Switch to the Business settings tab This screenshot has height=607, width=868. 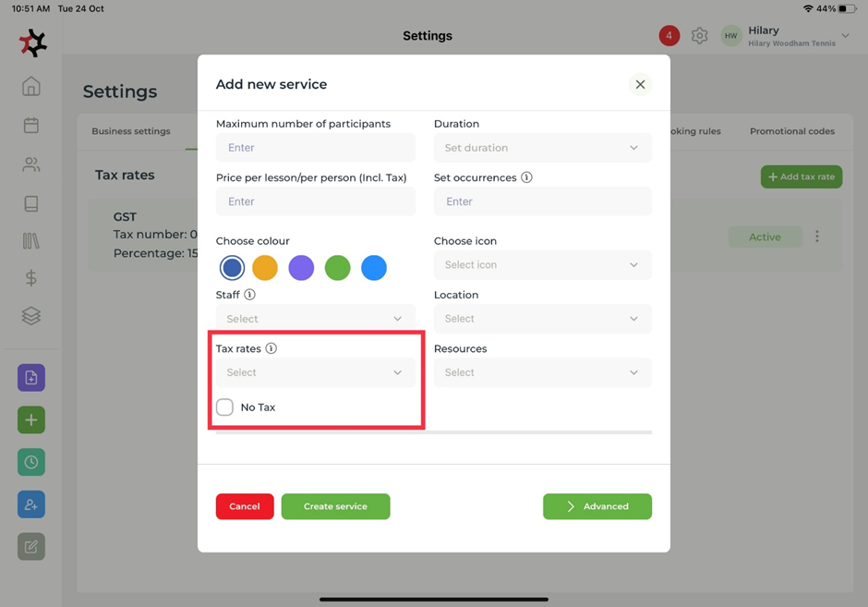coord(131,131)
